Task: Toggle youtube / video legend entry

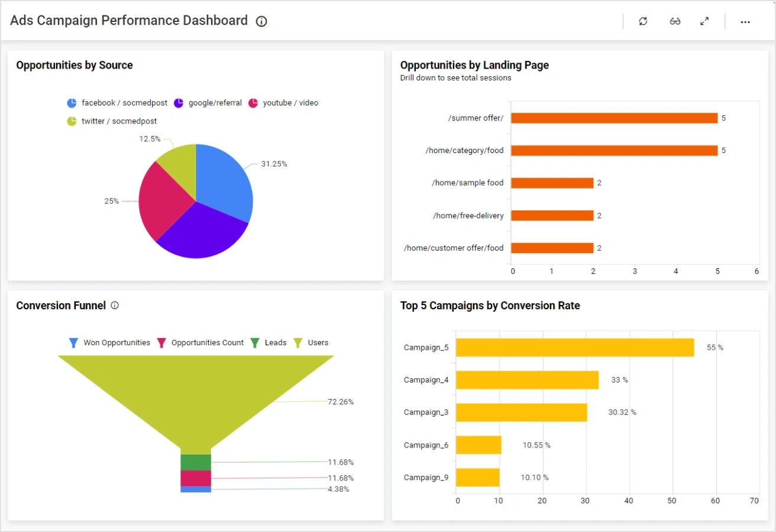Action: point(253,103)
